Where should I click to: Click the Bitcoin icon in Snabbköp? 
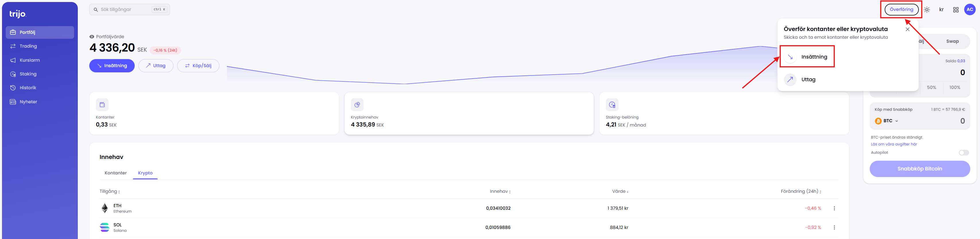point(878,121)
